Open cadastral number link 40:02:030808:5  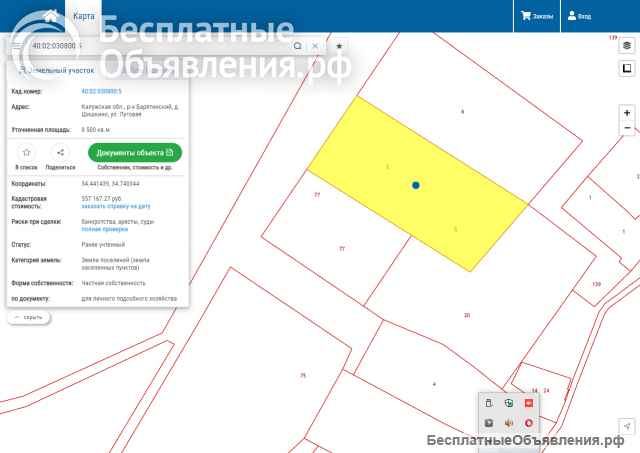click(101, 91)
